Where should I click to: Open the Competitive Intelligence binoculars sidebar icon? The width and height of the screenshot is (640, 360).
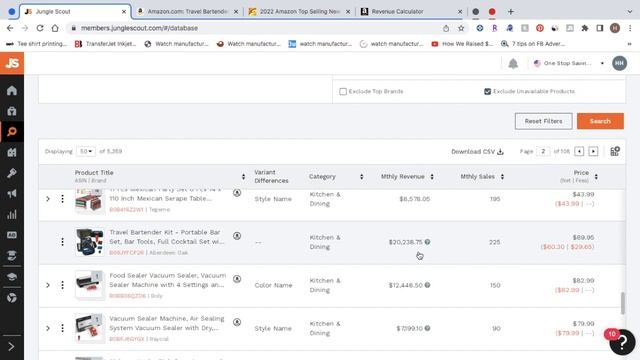pyautogui.click(x=12, y=152)
